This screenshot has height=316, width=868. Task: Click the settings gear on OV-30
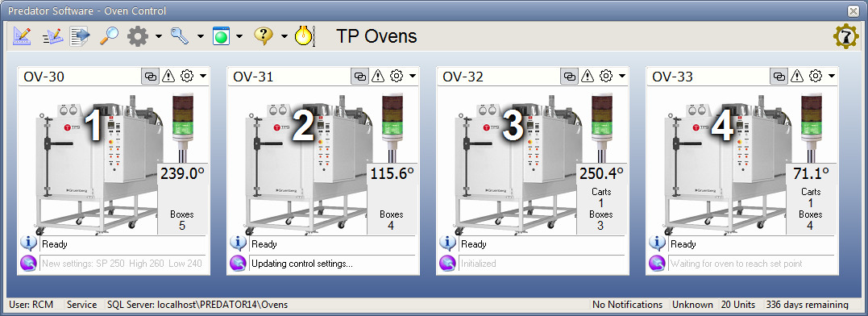pos(187,76)
